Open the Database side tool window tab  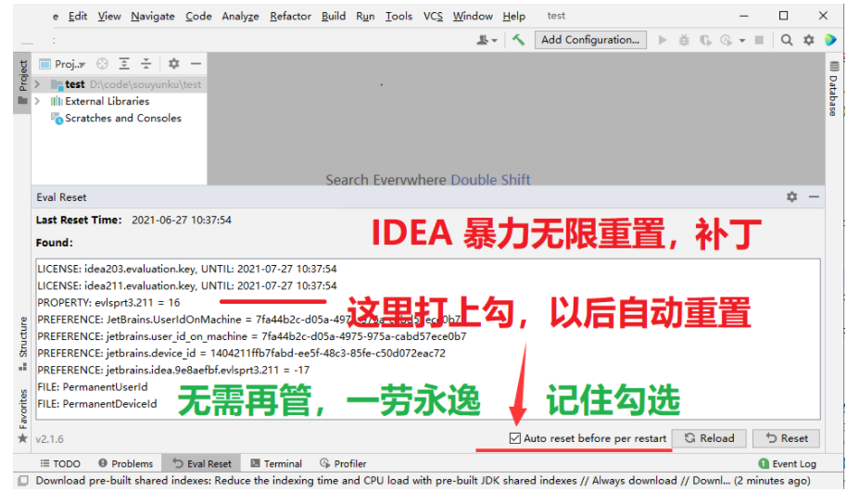pos(834,89)
